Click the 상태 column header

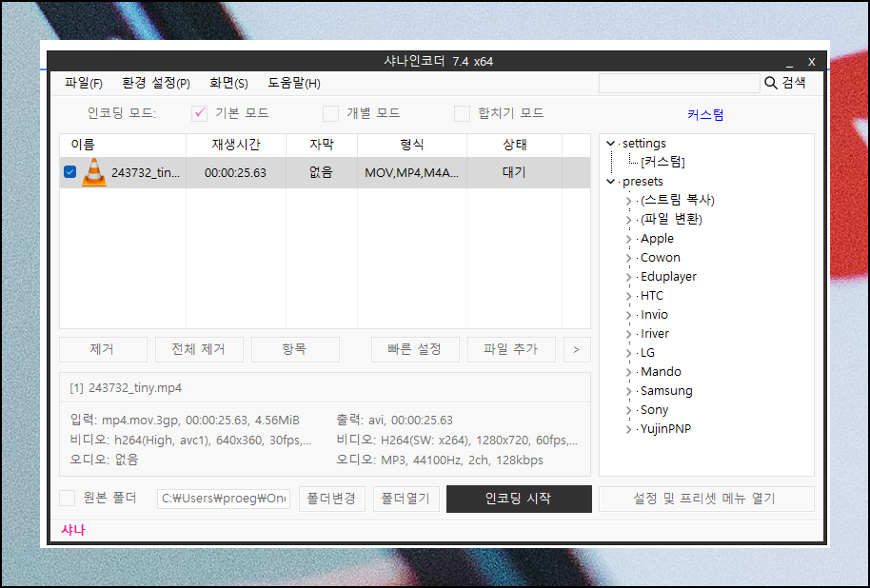coord(514,146)
